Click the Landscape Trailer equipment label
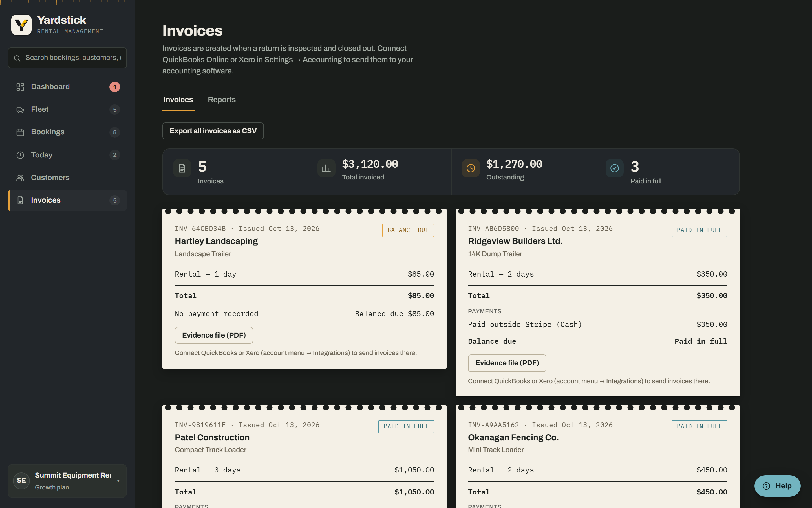 click(203, 254)
